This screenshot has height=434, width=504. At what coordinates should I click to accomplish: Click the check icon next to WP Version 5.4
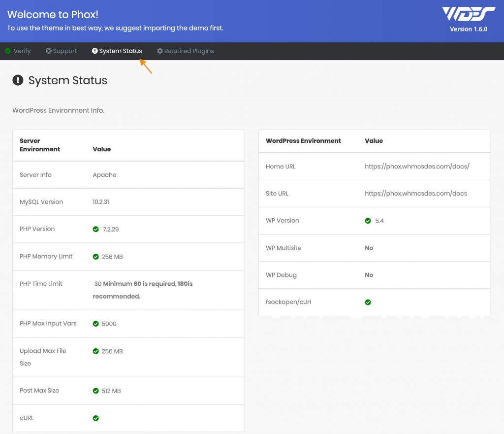click(368, 221)
